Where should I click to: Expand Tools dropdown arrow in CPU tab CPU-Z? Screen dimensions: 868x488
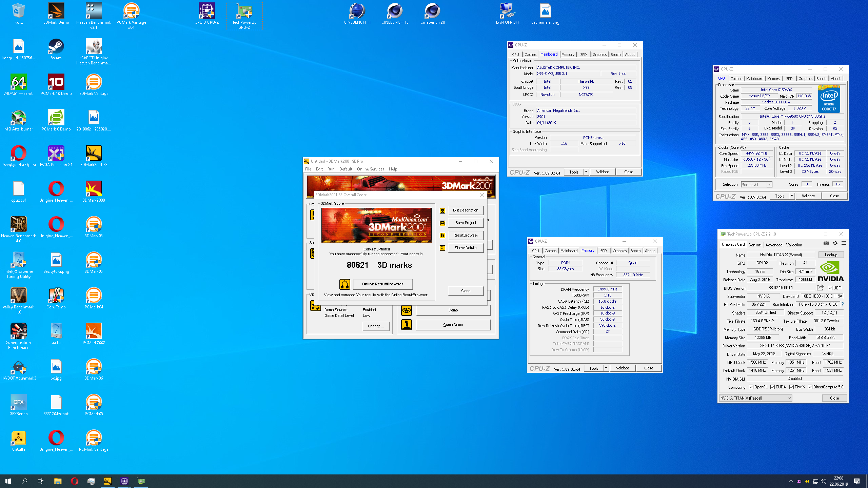(x=792, y=196)
